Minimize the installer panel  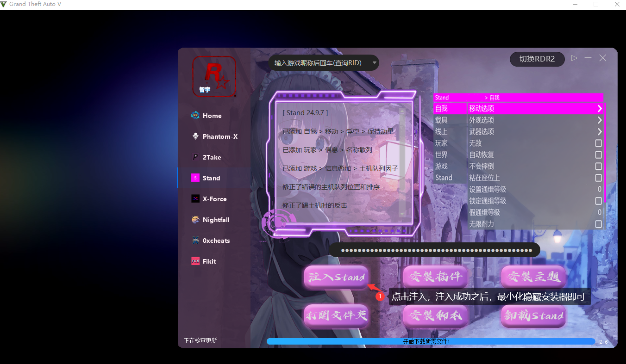[588, 58]
